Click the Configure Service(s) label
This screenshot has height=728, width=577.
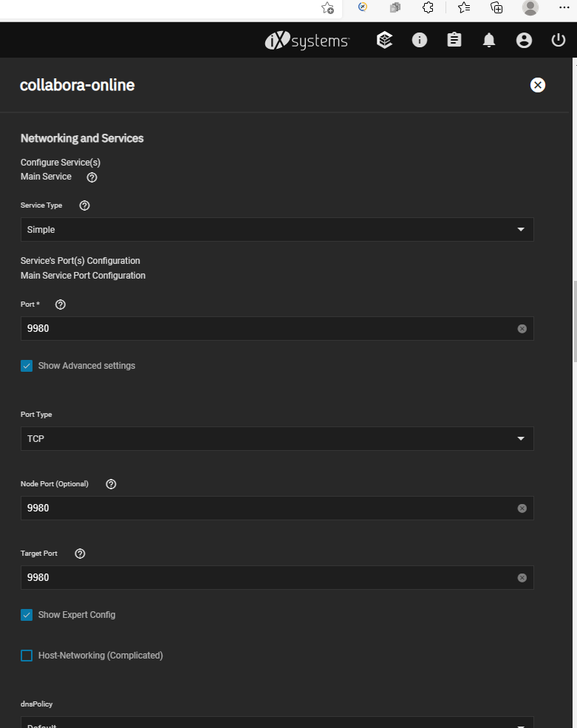pos(61,163)
